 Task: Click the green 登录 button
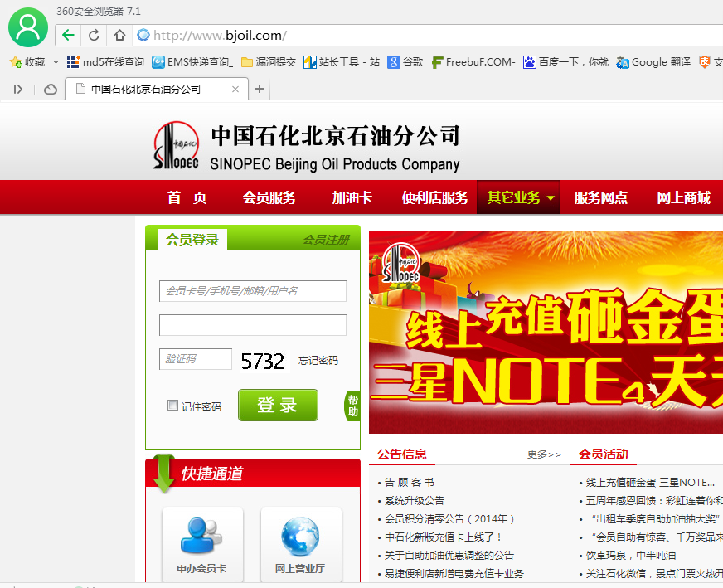coord(278,405)
